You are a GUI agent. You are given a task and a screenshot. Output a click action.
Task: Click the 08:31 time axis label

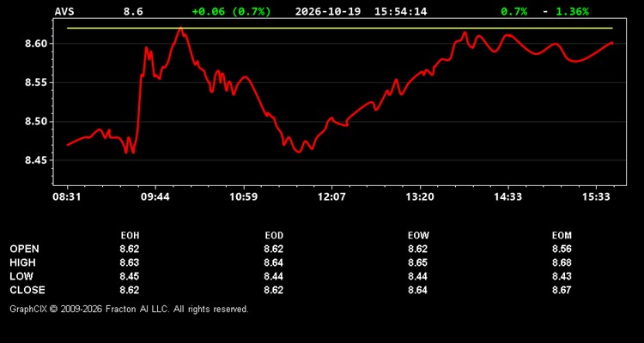tap(66, 196)
